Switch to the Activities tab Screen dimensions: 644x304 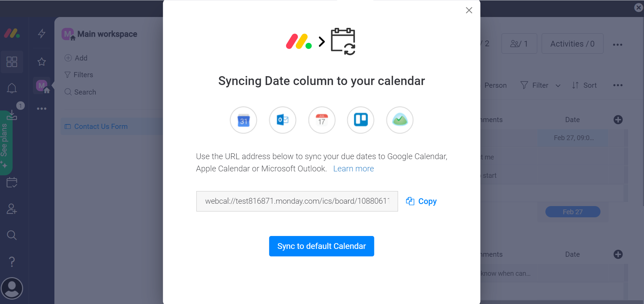coord(572,44)
